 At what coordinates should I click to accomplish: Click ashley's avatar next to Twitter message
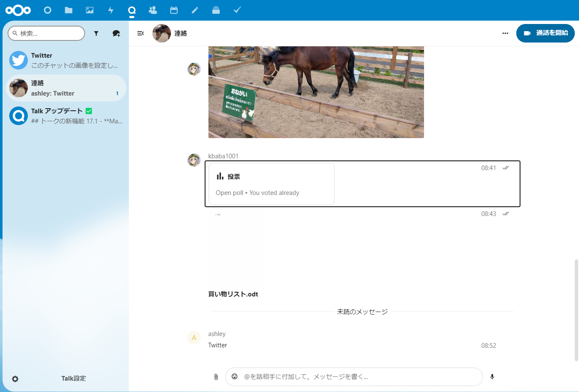pos(194,338)
